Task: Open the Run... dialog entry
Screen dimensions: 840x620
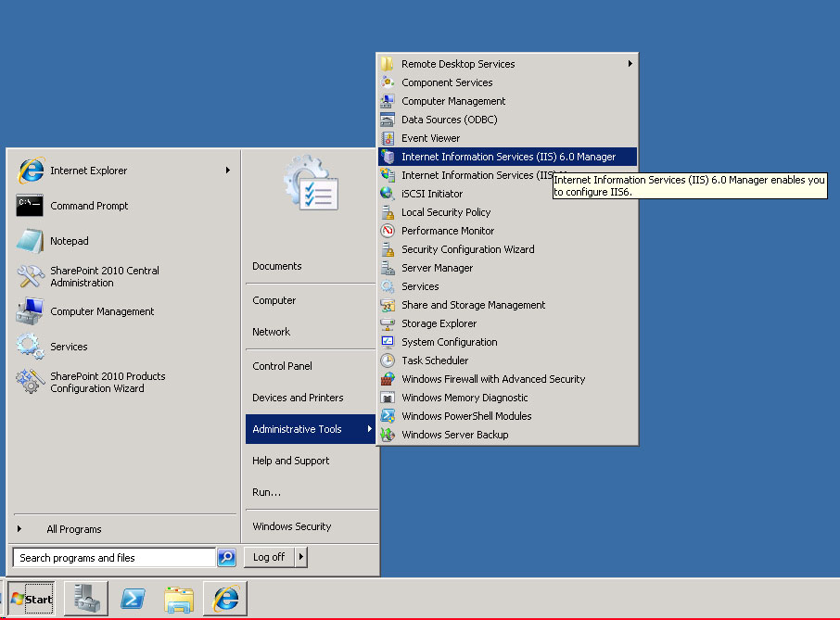Action: click(x=312, y=492)
